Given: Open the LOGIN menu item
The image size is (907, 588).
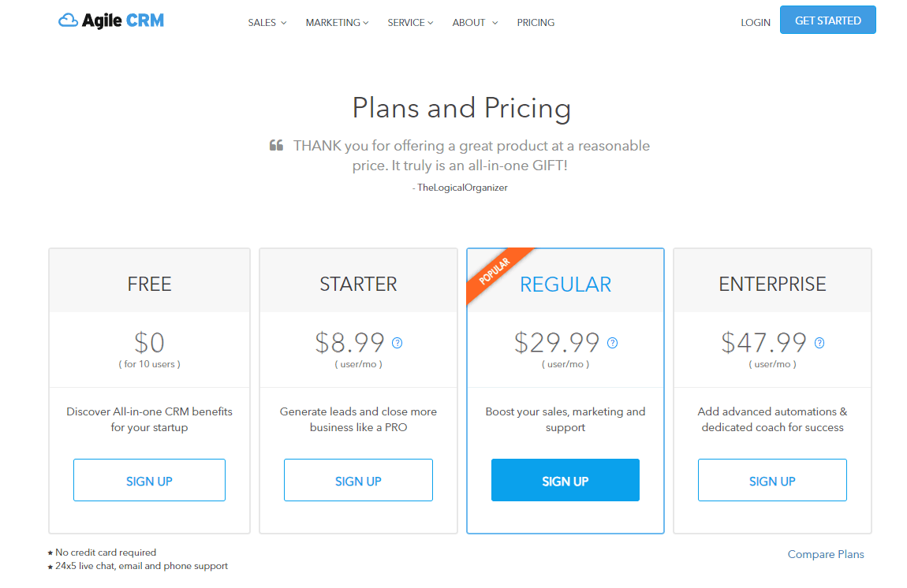Looking at the screenshot, I should (x=755, y=22).
